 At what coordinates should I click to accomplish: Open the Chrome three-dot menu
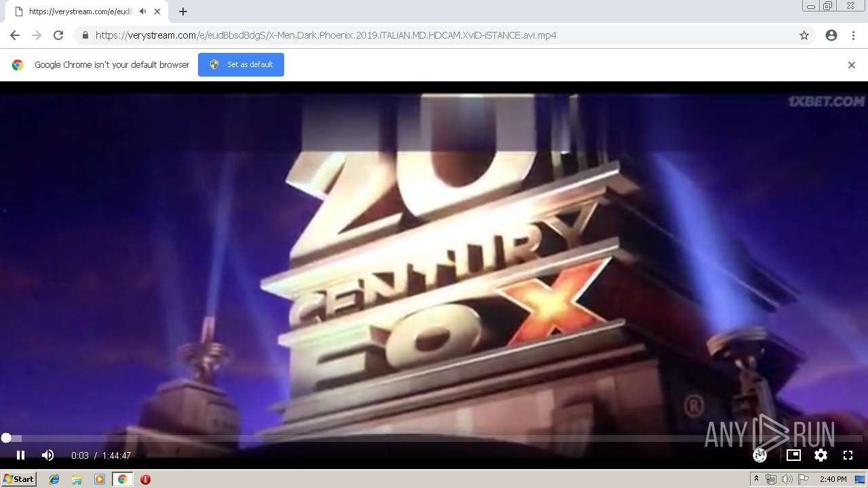pyautogui.click(x=853, y=35)
